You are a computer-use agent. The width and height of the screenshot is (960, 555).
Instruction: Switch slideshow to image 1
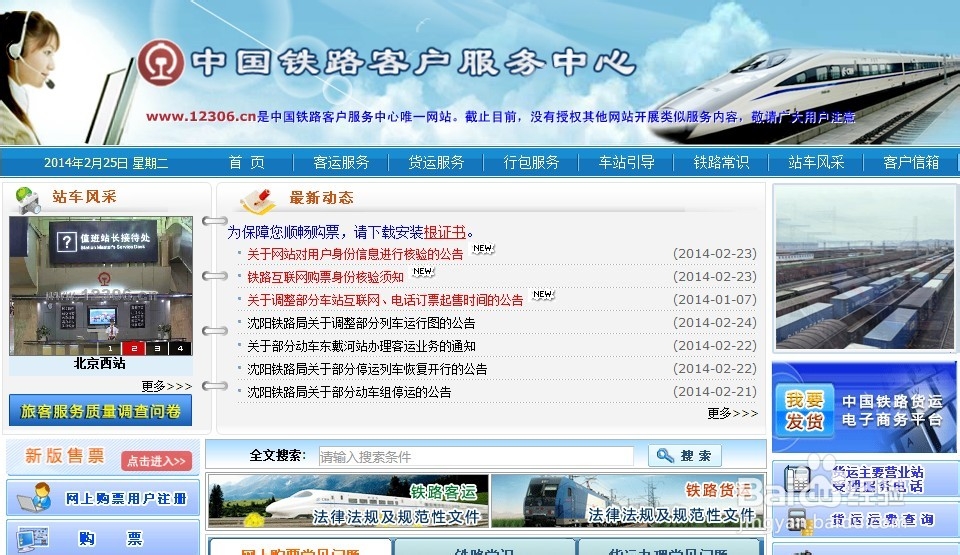(x=110, y=348)
